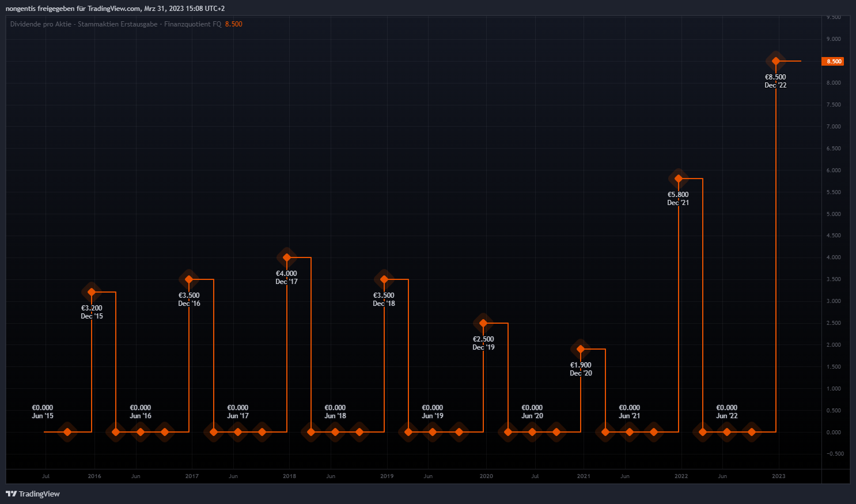Viewport: 856px width, 504px height.
Task: Pick the Dec '16 €3.500 diamond marker
Action: [189, 279]
